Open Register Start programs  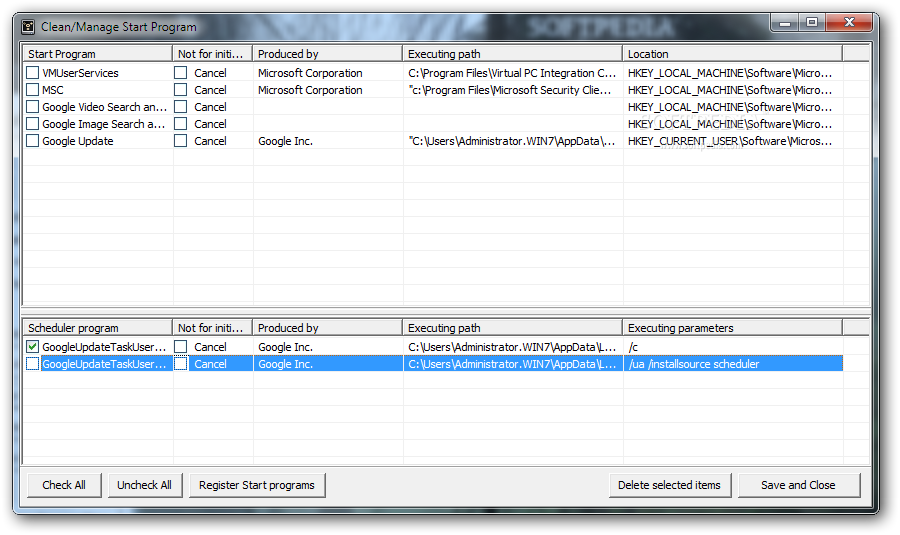(x=257, y=485)
